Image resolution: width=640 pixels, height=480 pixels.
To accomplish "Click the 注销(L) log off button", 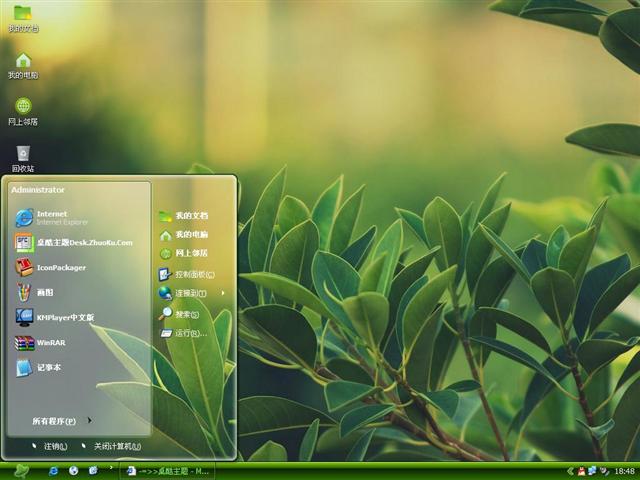I will pos(50,446).
